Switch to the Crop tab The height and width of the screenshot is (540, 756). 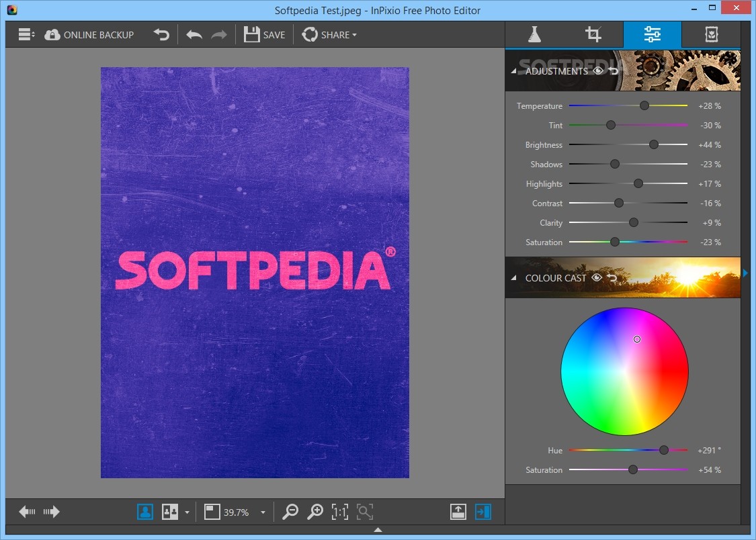click(593, 34)
